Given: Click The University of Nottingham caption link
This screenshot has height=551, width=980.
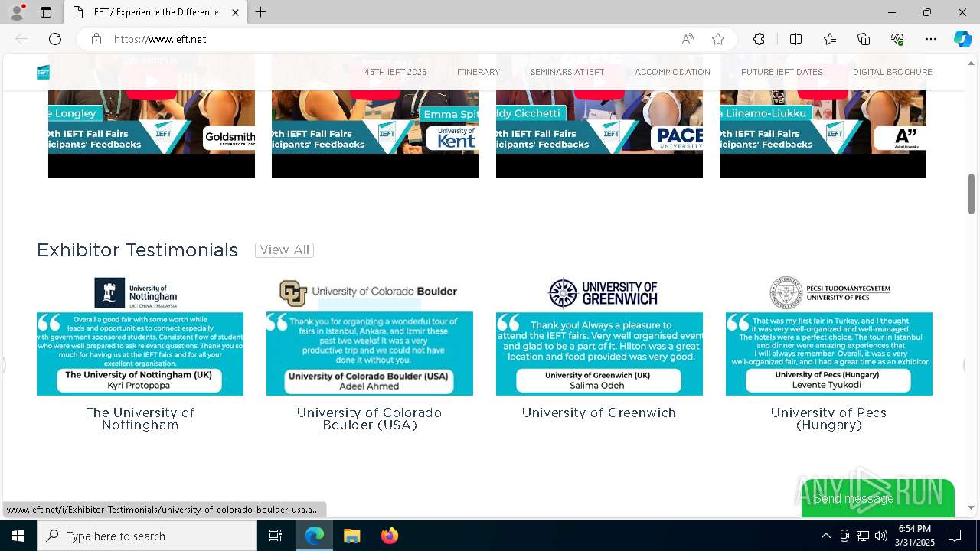Looking at the screenshot, I should 140,419.
